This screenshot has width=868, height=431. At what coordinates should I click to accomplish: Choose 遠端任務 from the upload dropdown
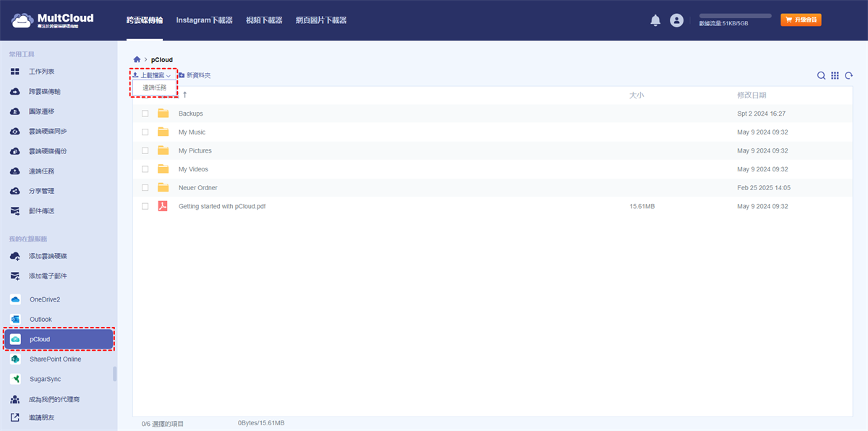pos(154,88)
